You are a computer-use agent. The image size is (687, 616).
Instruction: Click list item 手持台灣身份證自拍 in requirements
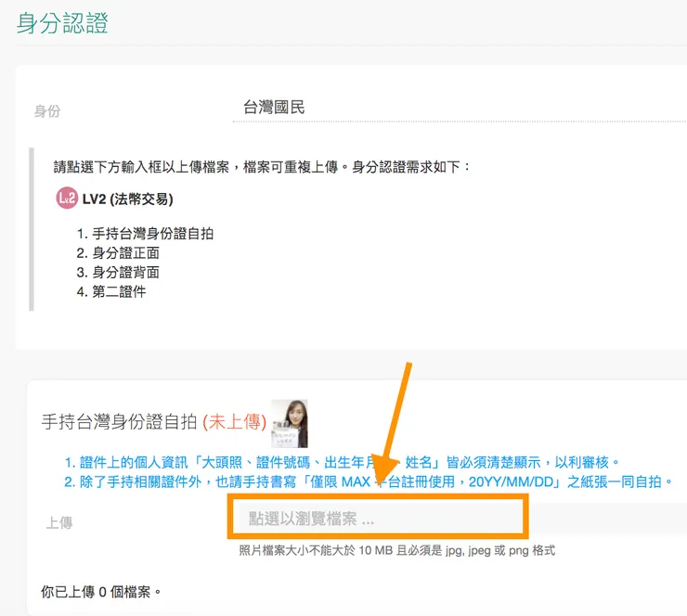(152, 233)
